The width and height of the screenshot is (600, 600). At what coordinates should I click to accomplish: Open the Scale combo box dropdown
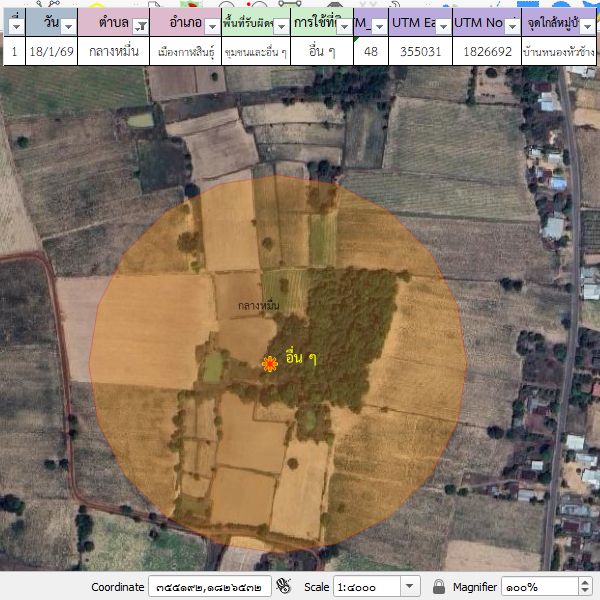(410, 586)
